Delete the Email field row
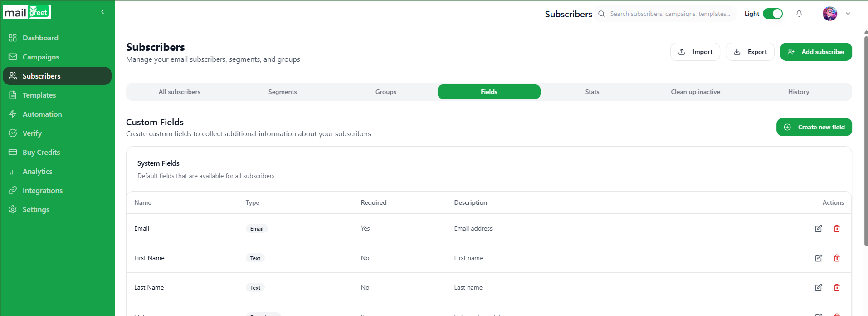Viewport: 868px width, 316px height. pyautogui.click(x=837, y=228)
